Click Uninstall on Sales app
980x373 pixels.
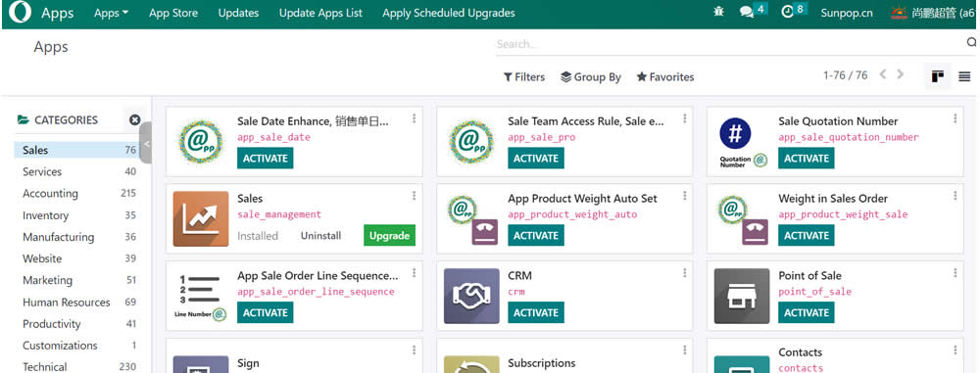tap(320, 236)
